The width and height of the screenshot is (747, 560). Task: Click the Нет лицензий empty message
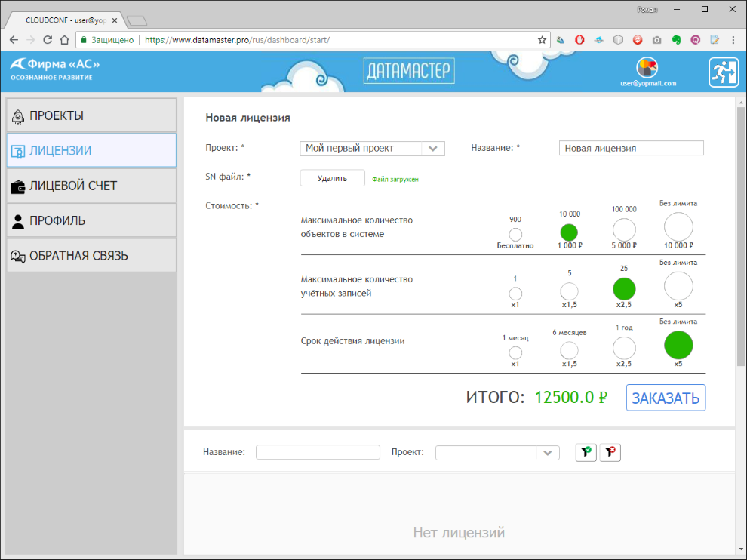[x=459, y=532]
